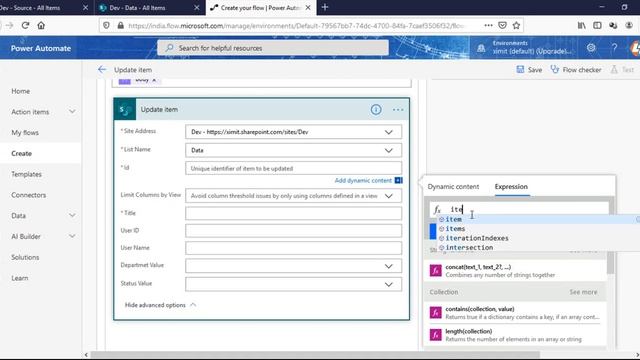This screenshot has width=640, height=360.
Task: Open a new browser tab with plus
Action: (x=325, y=7)
